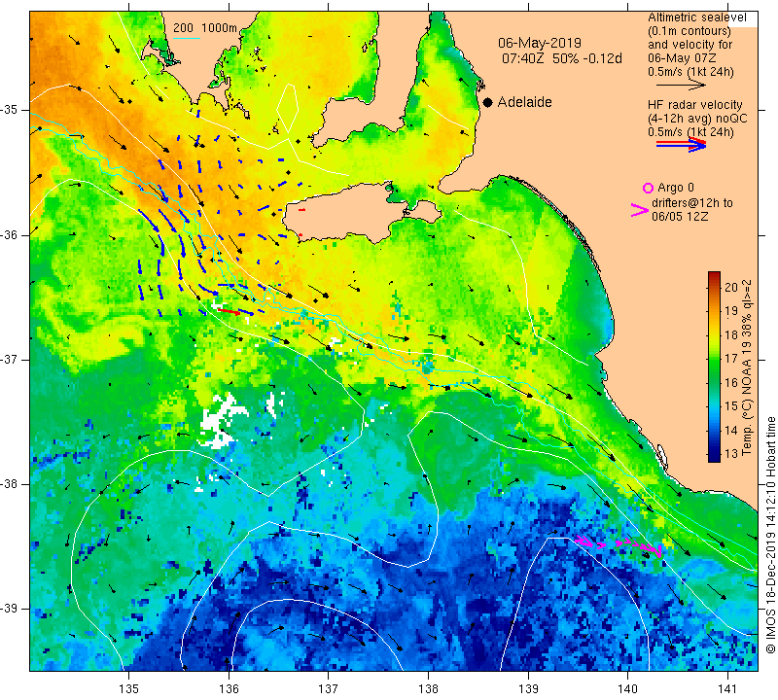Click the Temp NOAA 19 colour bar caption

746,367
